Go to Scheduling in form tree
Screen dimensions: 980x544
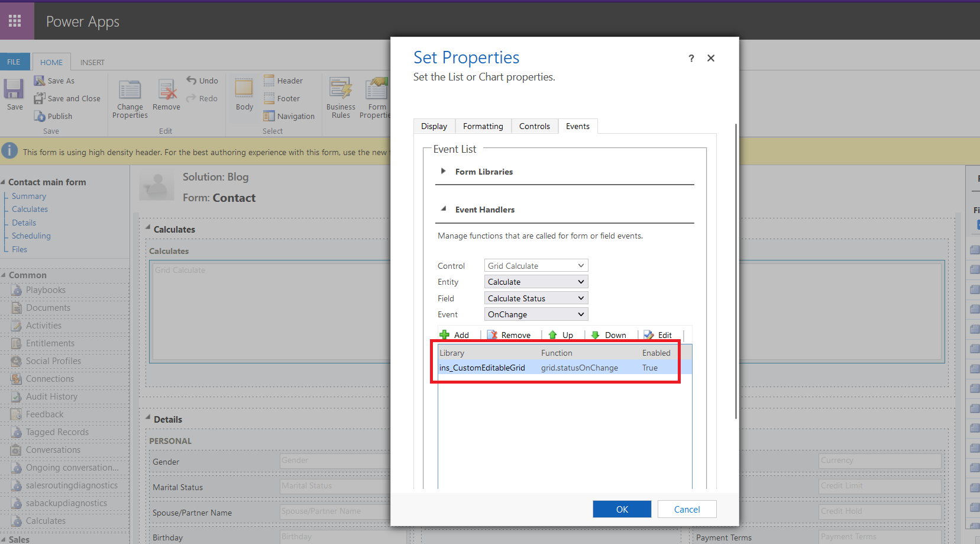point(31,236)
